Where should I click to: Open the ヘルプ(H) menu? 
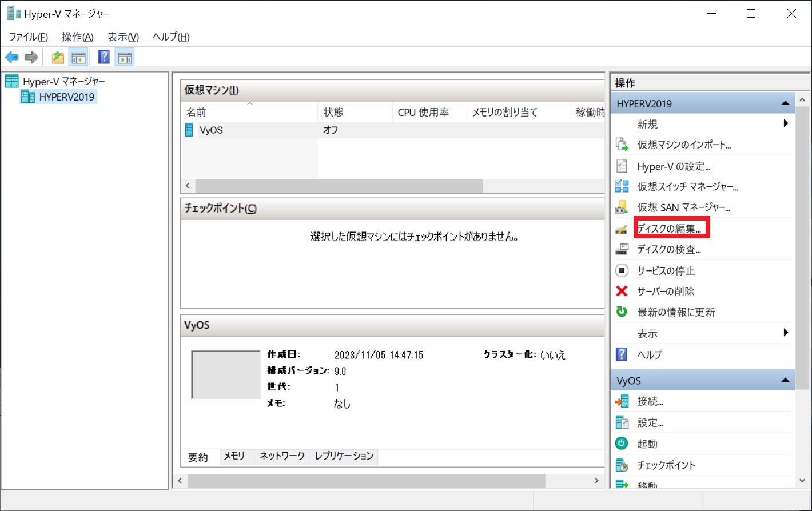pyautogui.click(x=171, y=37)
